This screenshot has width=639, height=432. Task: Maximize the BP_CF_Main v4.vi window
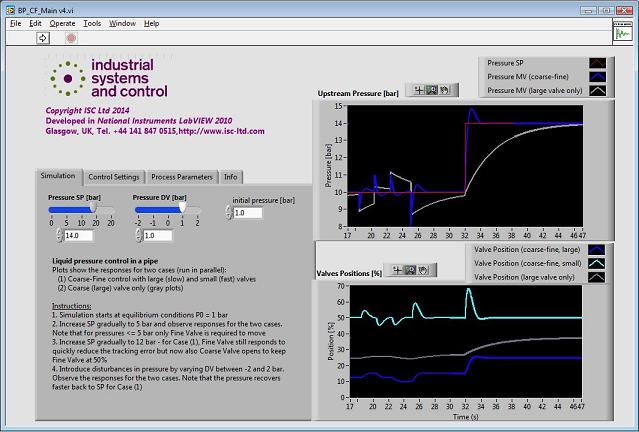pos(606,11)
